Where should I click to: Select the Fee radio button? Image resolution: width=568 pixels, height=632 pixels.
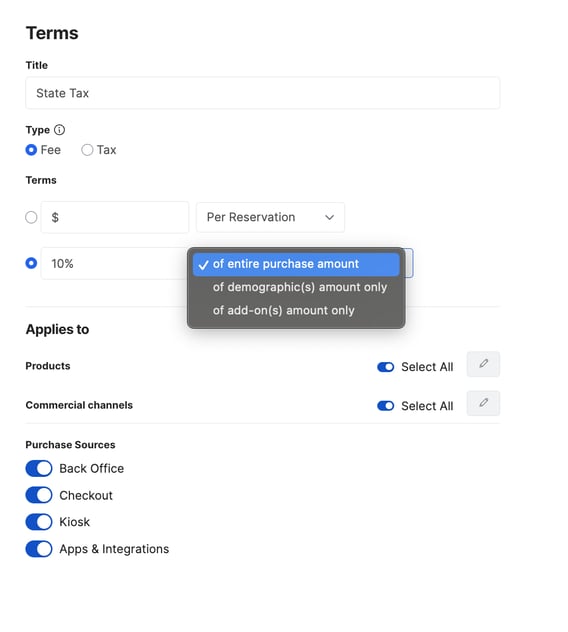[x=31, y=150]
